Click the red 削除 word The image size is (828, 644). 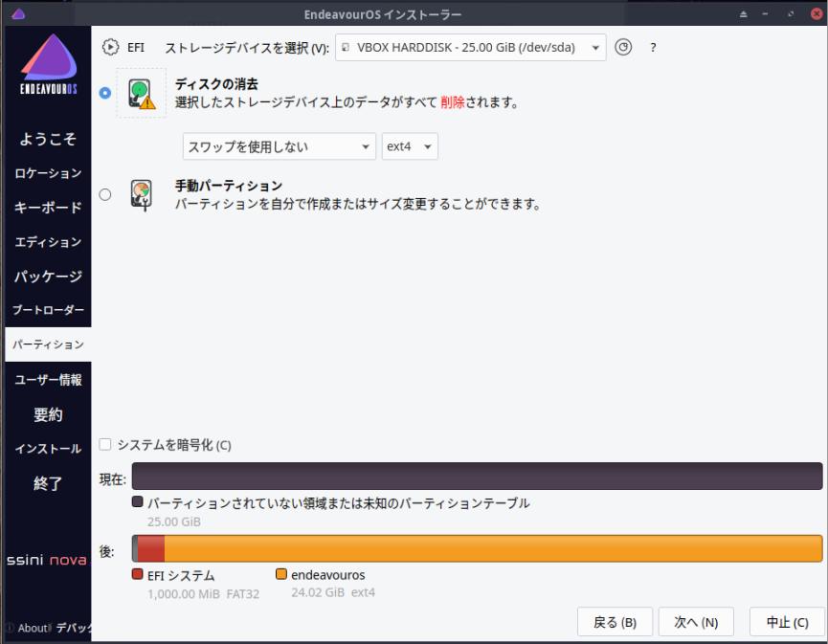click(x=453, y=101)
